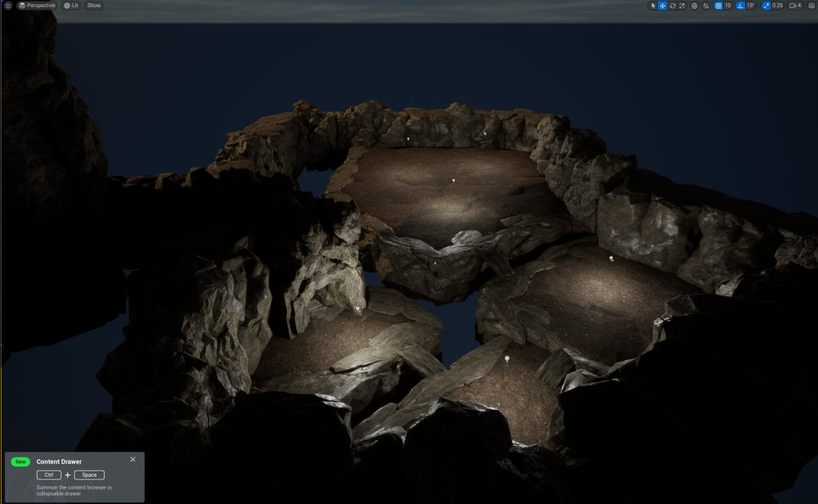The width and height of the screenshot is (818, 504).
Task: Open the viewport options hamburger menu
Action: [x=7, y=6]
